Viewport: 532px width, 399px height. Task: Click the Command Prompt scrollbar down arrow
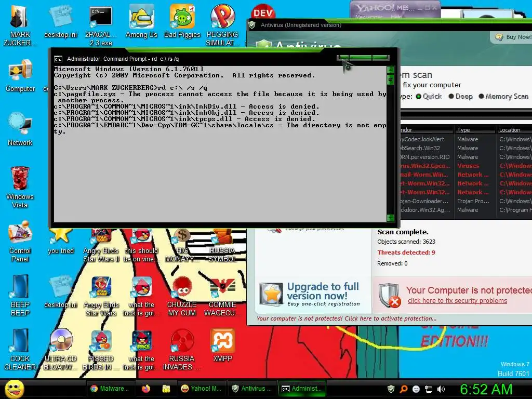pos(390,218)
